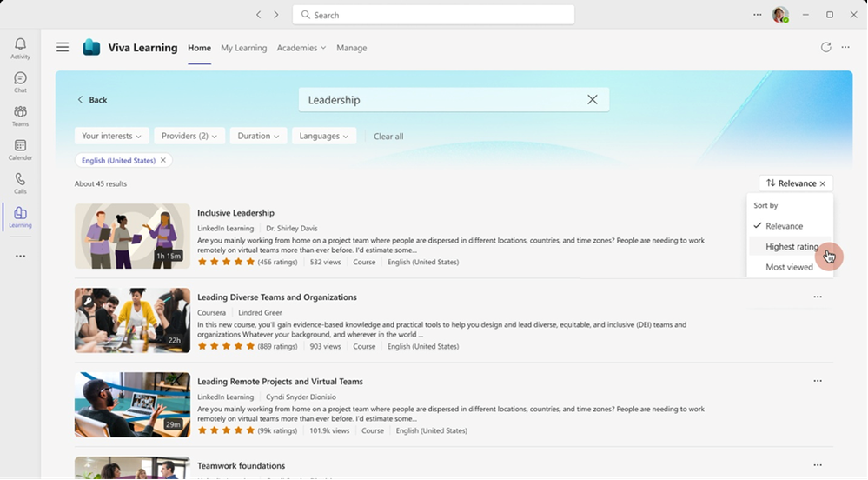Open the user profile avatar

click(780, 15)
